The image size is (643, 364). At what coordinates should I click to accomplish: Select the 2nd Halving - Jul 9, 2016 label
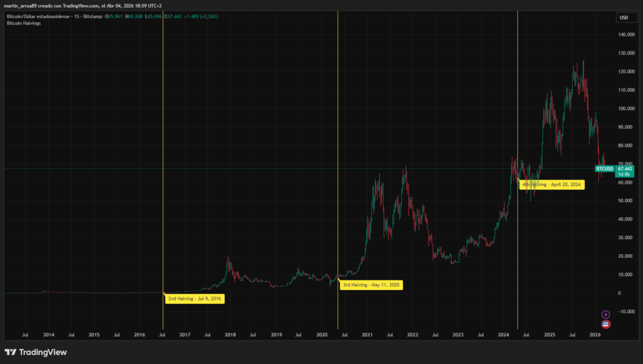click(x=196, y=299)
